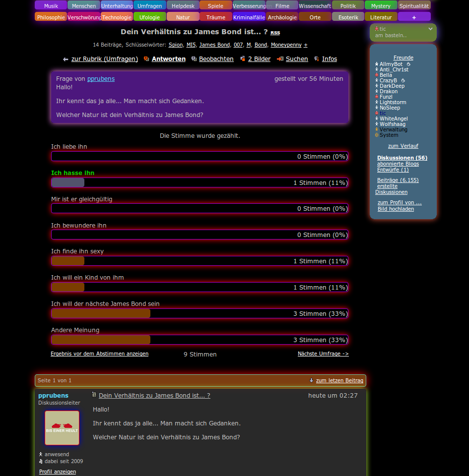Open the RSS feed link

coord(275,33)
